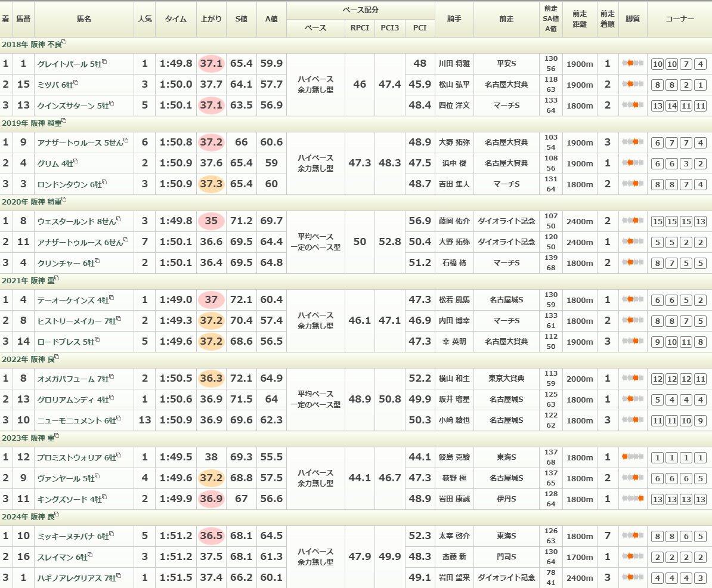Image resolution: width=712 pixels, height=588 pixels.
Task: Open the window icon next to 2018年 阪神 不良
Action: (64, 42)
